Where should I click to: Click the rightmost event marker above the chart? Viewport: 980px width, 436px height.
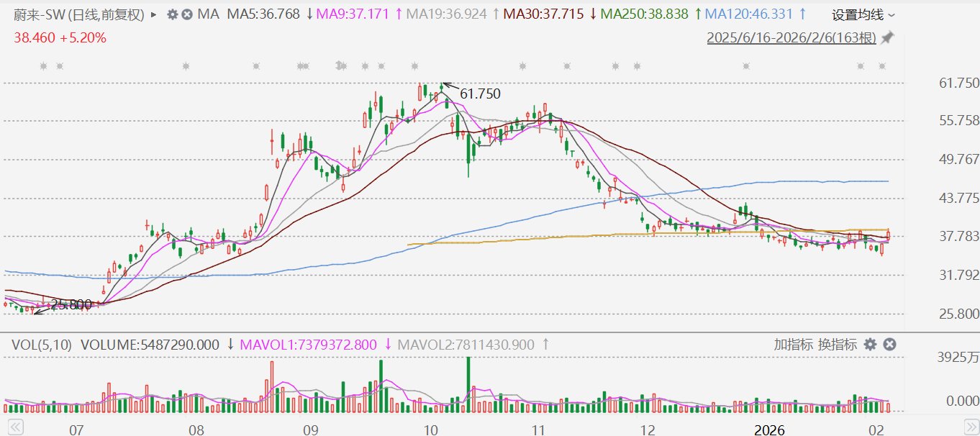(x=882, y=66)
